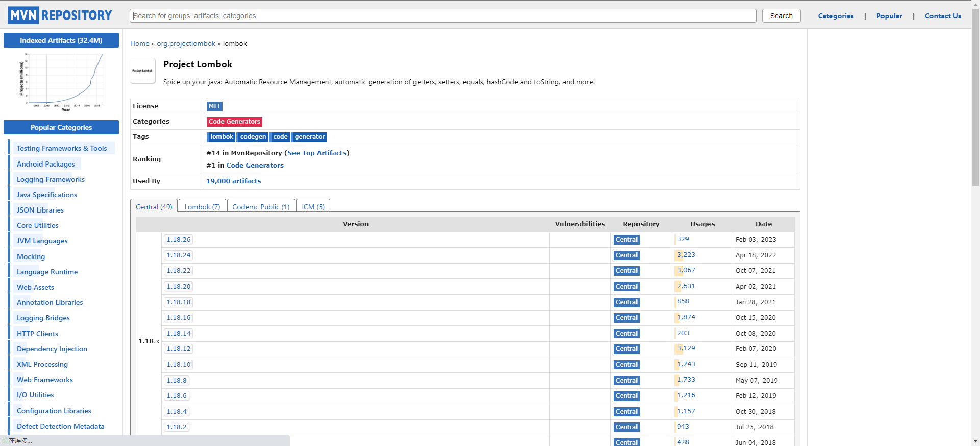Open org.projectlombok breadcrumb link
980x446 pixels.
pyautogui.click(x=186, y=43)
